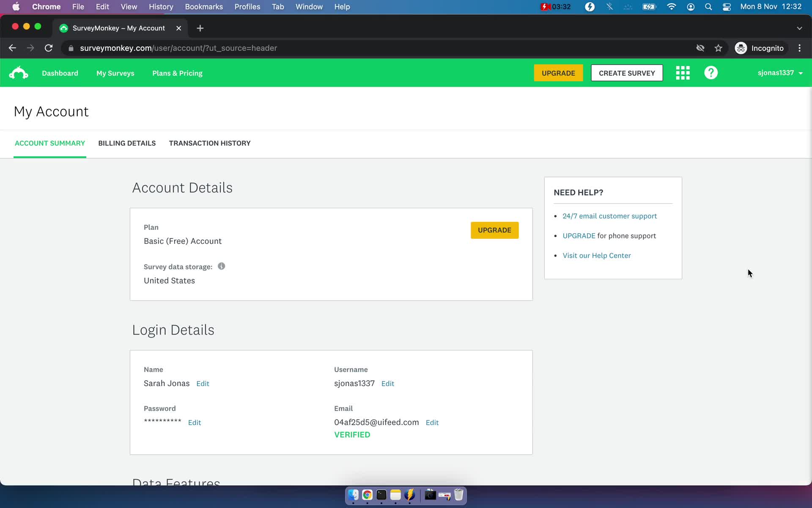The width and height of the screenshot is (812, 508).
Task: Open Wi-Fi status in menu bar
Action: coord(671,7)
